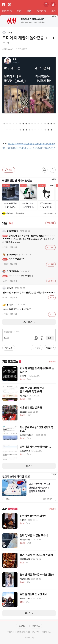Expand more comments with 댓글 더보기
The width and height of the screenshot is (58, 644).
(x=29, y=322)
